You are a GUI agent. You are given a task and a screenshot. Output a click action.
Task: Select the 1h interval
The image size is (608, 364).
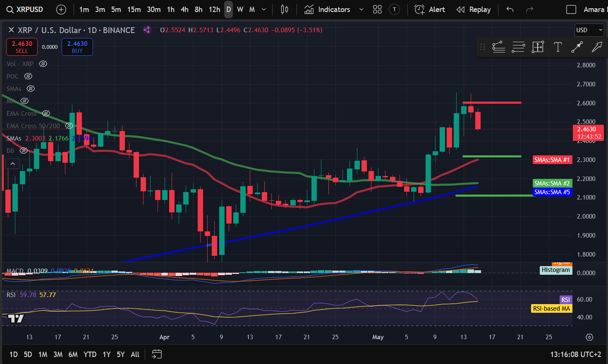point(171,10)
